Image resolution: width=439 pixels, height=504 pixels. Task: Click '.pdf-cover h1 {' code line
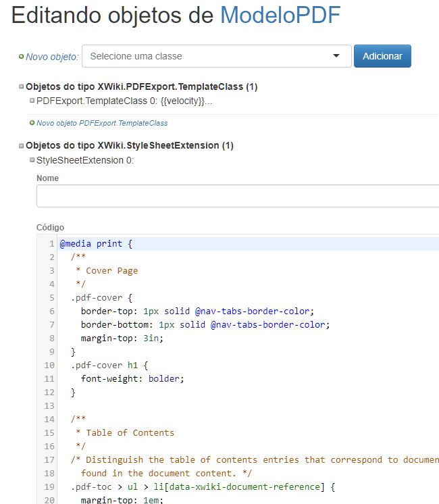pyautogui.click(x=109, y=365)
